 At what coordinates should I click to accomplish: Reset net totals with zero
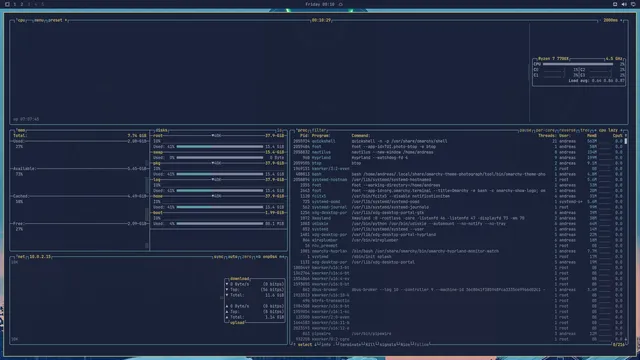coord(247,257)
